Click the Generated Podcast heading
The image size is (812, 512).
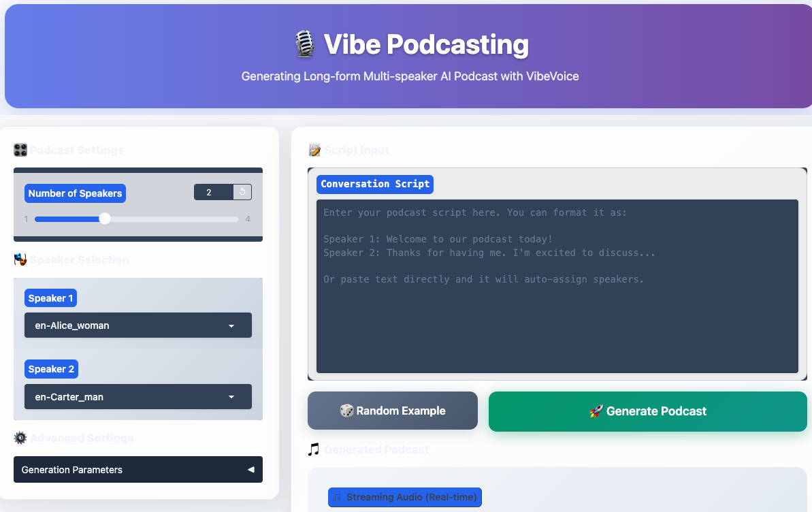pos(376,449)
